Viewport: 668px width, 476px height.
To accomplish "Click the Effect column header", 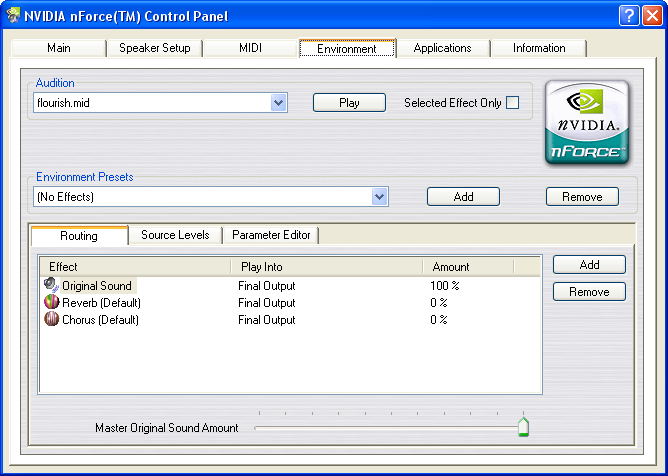I will click(x=135, y=267).
